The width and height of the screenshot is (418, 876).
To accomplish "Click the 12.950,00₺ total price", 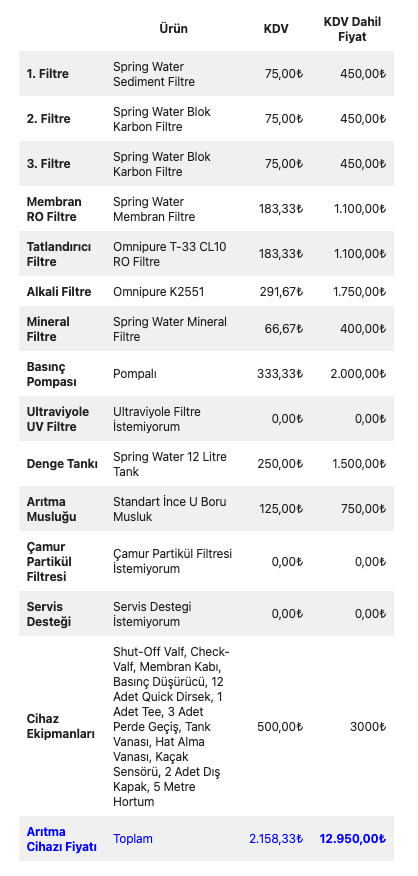I will (x=353, y=839).
